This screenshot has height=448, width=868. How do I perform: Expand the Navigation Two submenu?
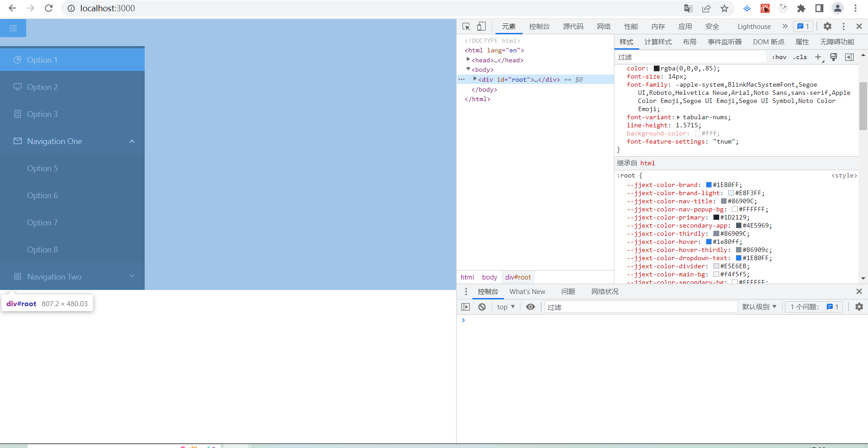pos(132,276)
